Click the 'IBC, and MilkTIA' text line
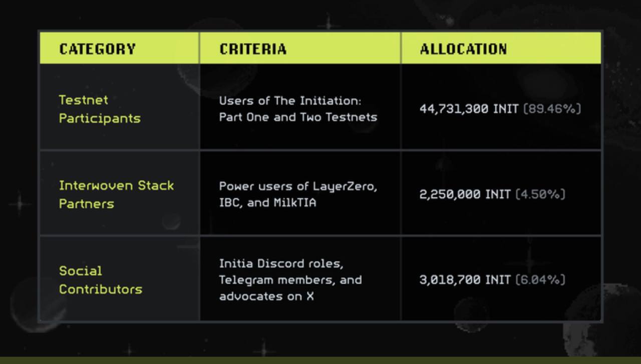The image size is (641, 364). click(x=267, y=203)
